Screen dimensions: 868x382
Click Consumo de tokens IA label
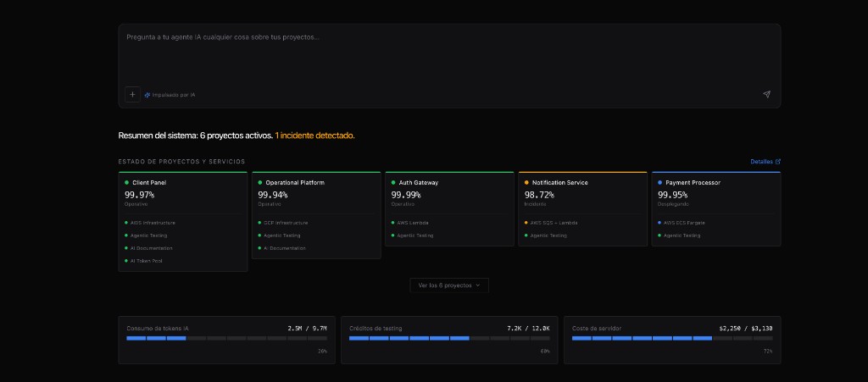pos(157,329)
